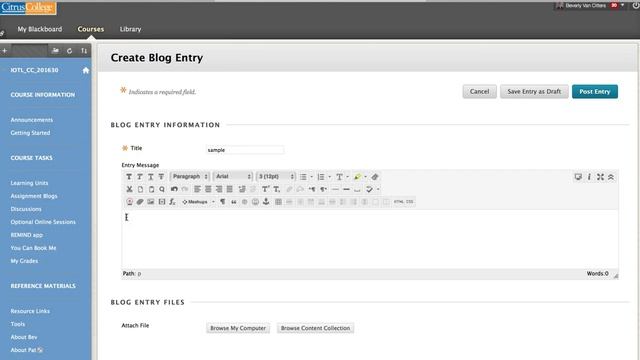Click the Insert Image icon
The width and height of the screenshot is (640, 360).
pyautogui.click(x=151, y=202)
